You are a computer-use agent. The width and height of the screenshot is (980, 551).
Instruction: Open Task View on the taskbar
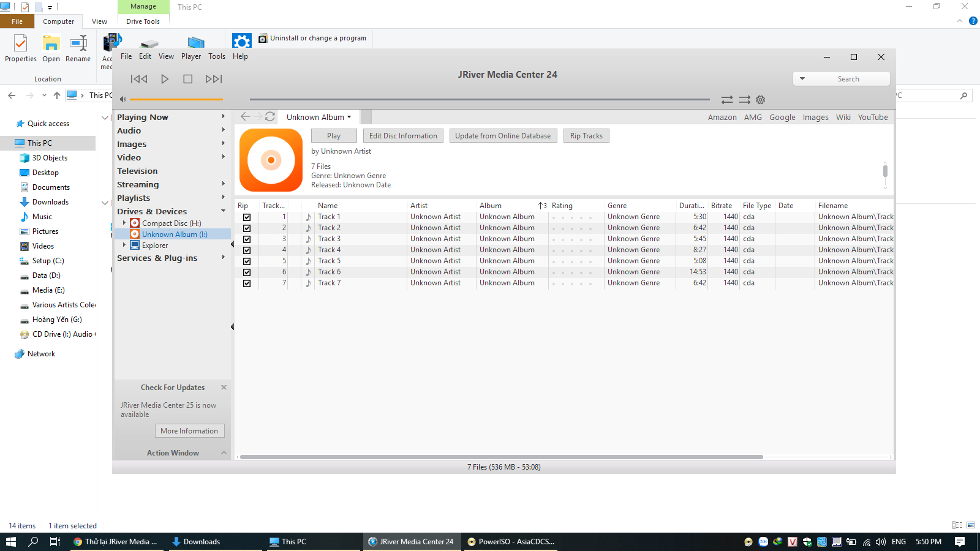click(x=55, y=542)
